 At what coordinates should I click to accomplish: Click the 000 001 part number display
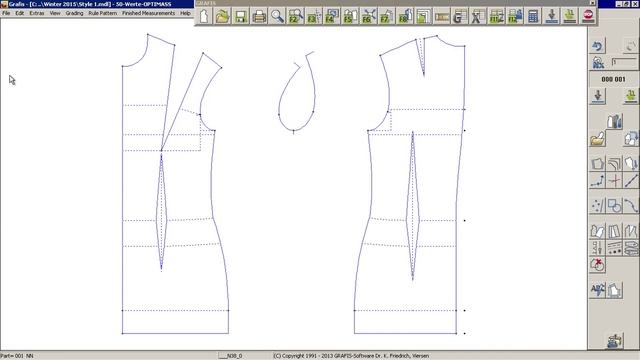point(613,79)
